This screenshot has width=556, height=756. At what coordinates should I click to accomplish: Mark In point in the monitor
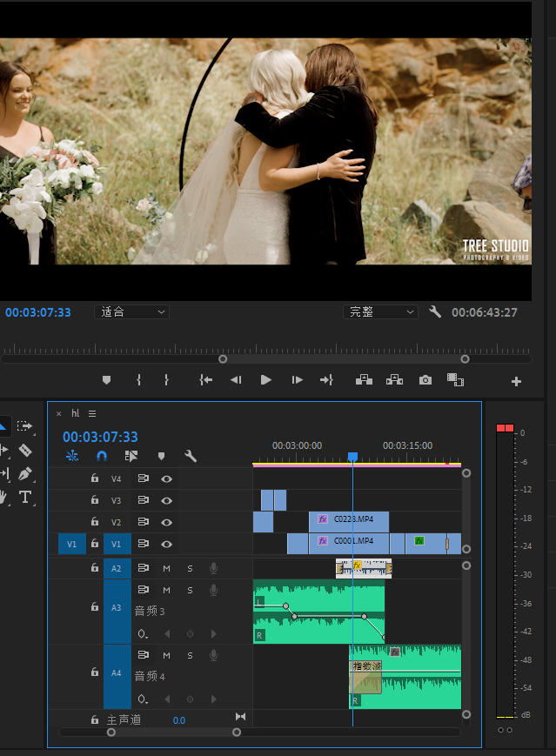[139, 380]
